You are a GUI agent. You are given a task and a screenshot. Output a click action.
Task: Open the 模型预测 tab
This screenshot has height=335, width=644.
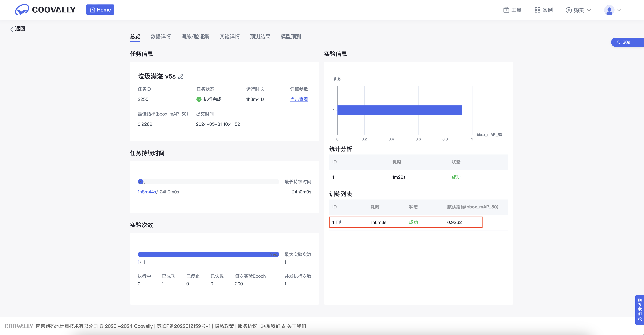click(x=291, y=37)
